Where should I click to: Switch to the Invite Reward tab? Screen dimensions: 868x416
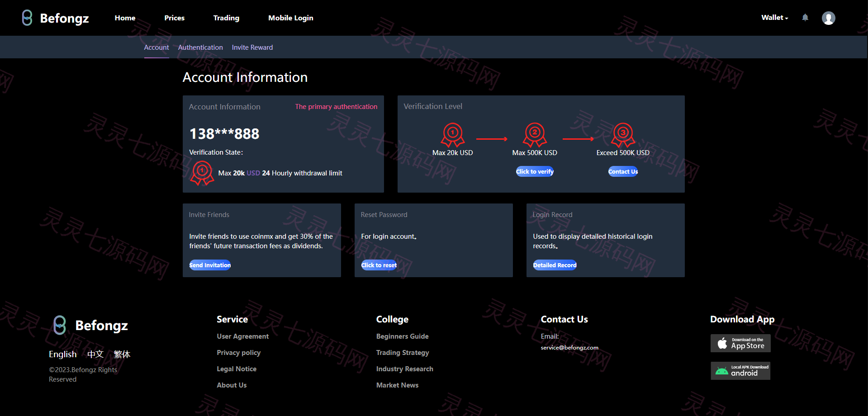point(252,47)
